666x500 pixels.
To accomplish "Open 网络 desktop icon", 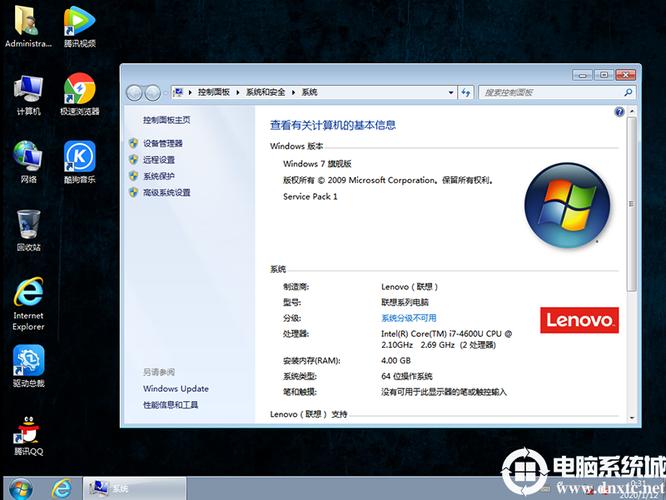I will (28, 162).
